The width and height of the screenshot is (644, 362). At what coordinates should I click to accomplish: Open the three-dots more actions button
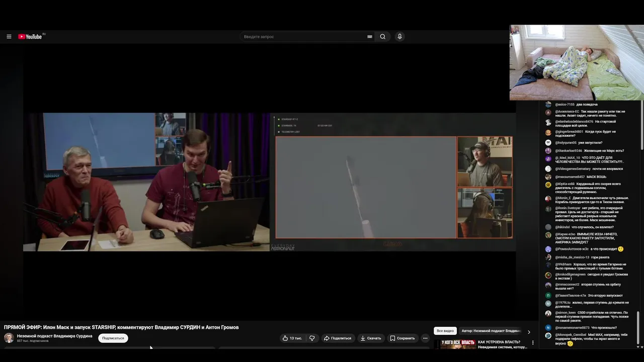point(425,338)
